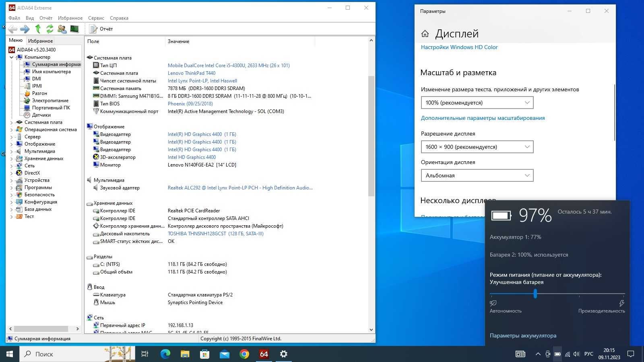Viewport: 644px width, 362px height.
Task: Open the users icon in AIDA64 toolbar
Action: [62, 29]
